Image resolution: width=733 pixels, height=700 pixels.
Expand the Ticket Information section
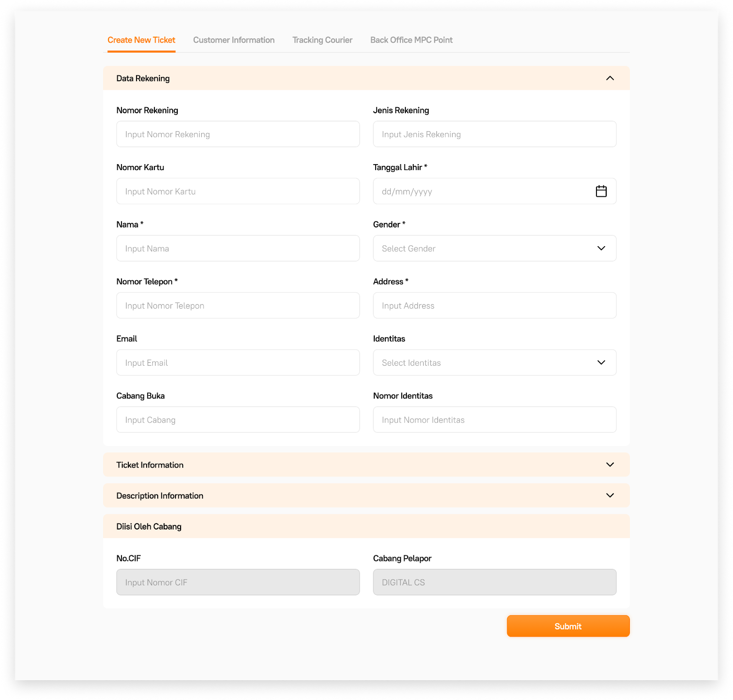[366, 465]
